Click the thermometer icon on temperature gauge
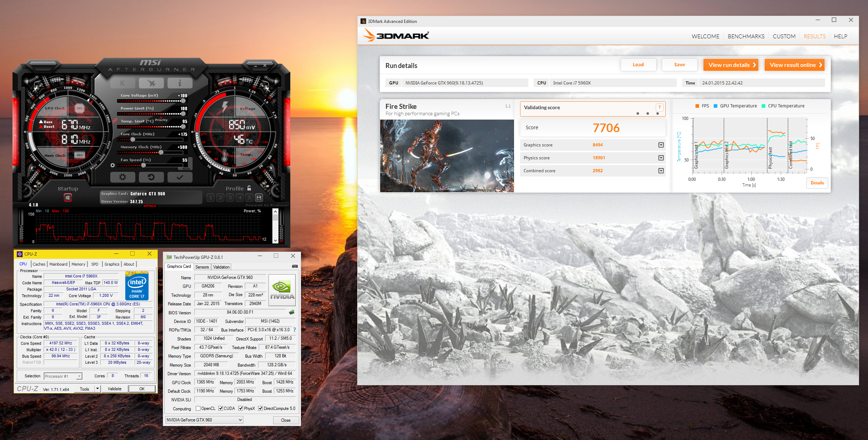 point(224,156)
